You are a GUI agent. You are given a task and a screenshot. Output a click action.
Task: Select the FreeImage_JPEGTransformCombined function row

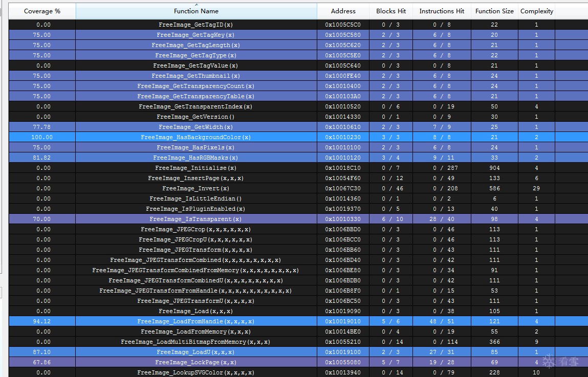(x=196, y=260)
